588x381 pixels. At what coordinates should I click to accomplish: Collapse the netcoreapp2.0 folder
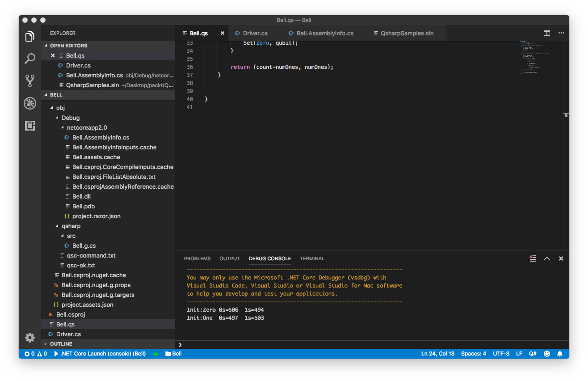[x=86, y=128]
